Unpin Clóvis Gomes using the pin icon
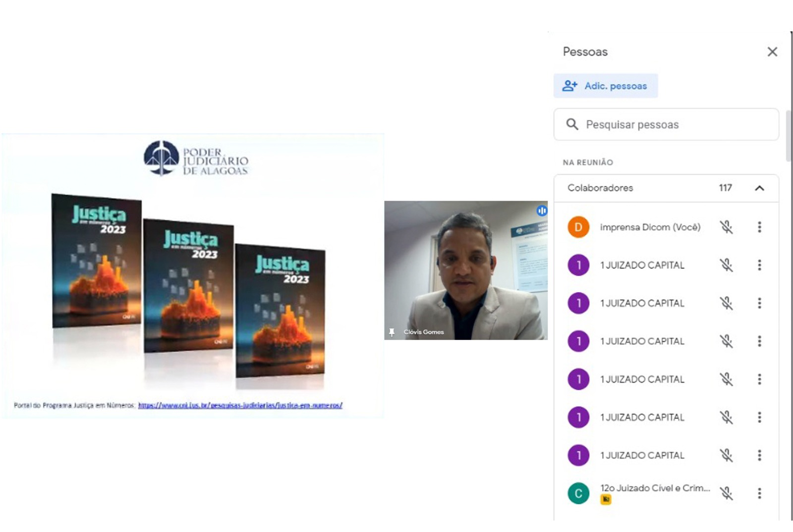This screenshot has width=793, height=532. pyautogui.click(x=392, y=332)
